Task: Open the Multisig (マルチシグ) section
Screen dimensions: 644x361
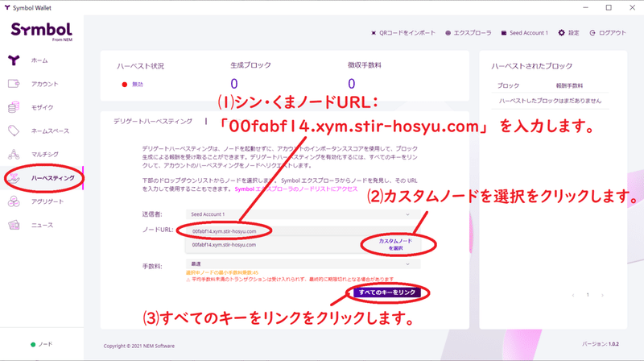Action: coord(45,154)
